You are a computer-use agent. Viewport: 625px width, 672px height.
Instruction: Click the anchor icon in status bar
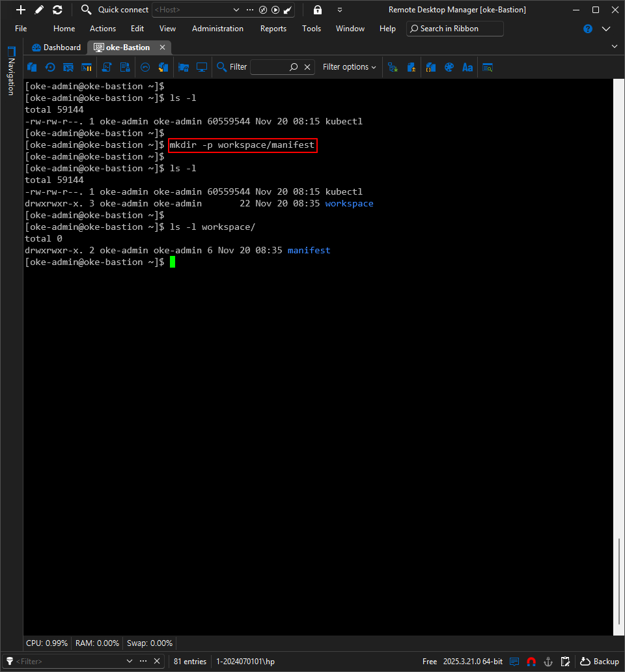pyautogui.click(x=548, y=662)
